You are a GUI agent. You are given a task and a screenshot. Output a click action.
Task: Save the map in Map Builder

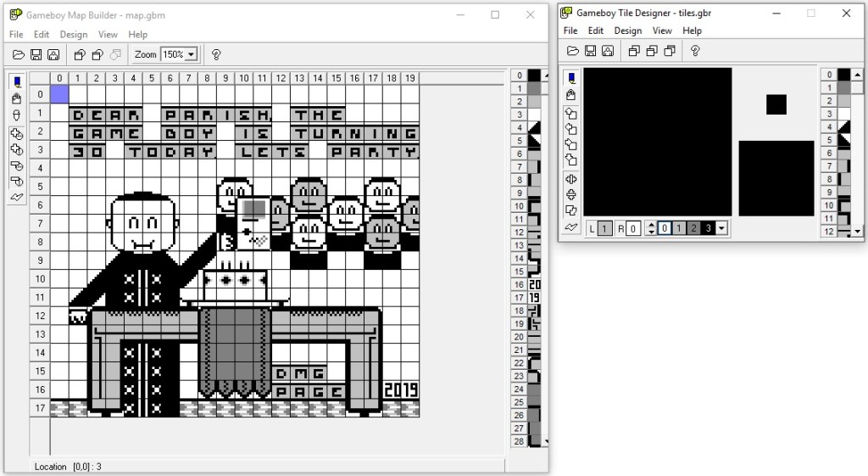tap(36, 54)
